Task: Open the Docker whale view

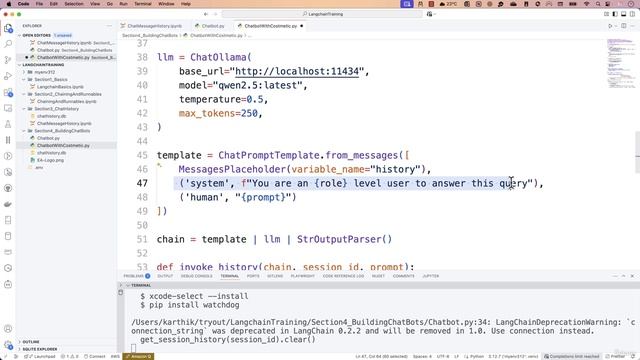Action: pos(8,204)
